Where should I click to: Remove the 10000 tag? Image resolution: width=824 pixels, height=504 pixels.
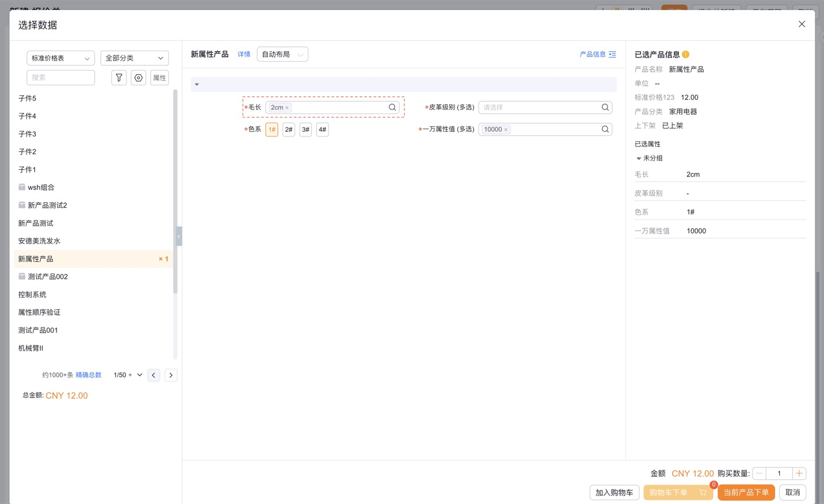(x=506, y=130)
